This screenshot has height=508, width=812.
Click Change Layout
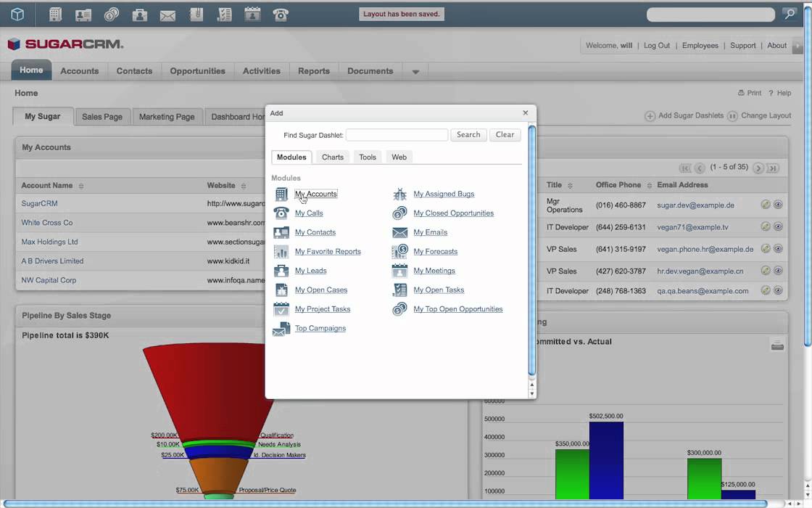point(759,115)
